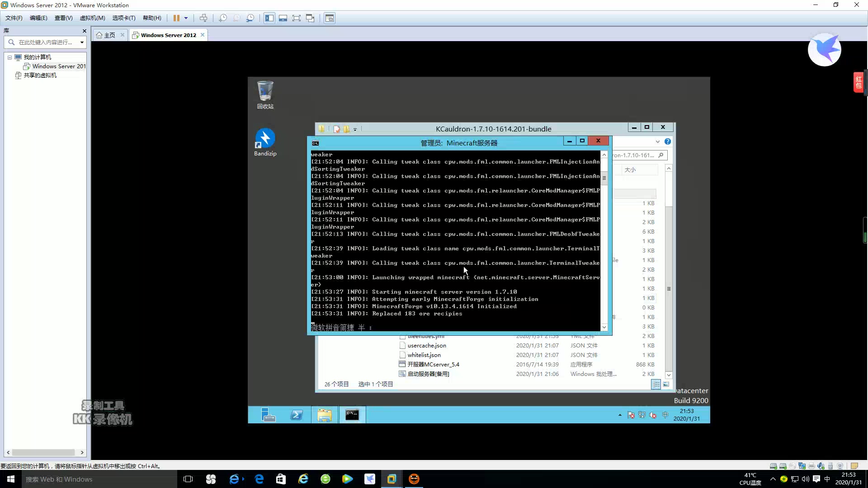Screen dimensions: 868x488
Task: Toggle the thumbnail bar view button
Action: click(283, 18)
